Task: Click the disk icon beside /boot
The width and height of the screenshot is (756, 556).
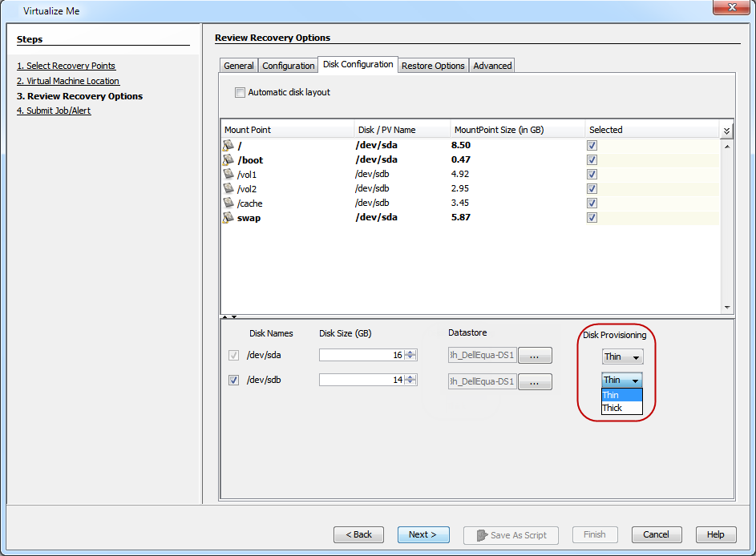Action: (x=228, y=159)
